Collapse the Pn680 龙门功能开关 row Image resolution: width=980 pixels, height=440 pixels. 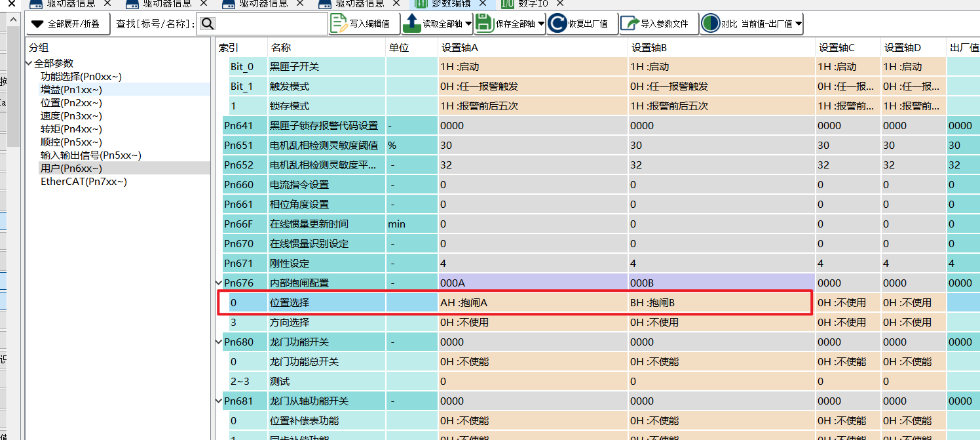219,342
